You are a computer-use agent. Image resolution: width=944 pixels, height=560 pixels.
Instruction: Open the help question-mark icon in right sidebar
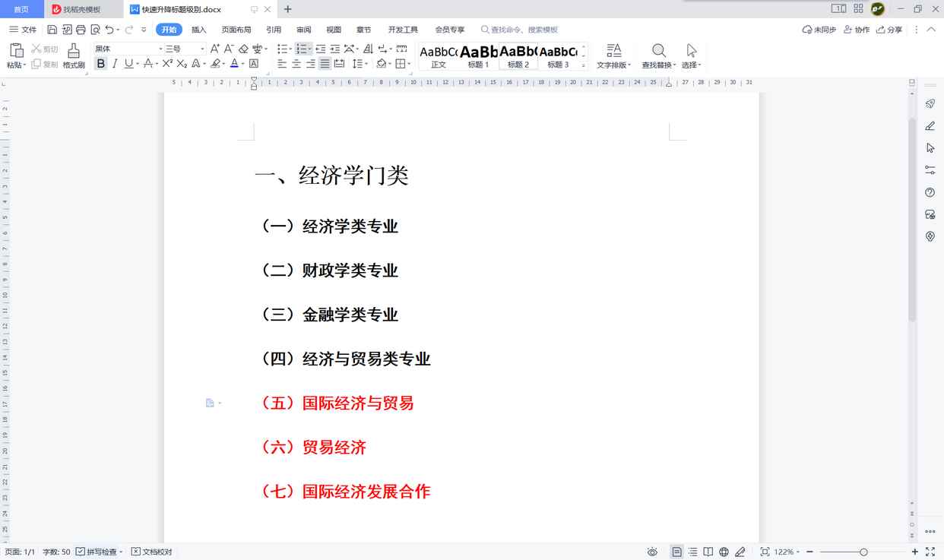click(930, 192)
